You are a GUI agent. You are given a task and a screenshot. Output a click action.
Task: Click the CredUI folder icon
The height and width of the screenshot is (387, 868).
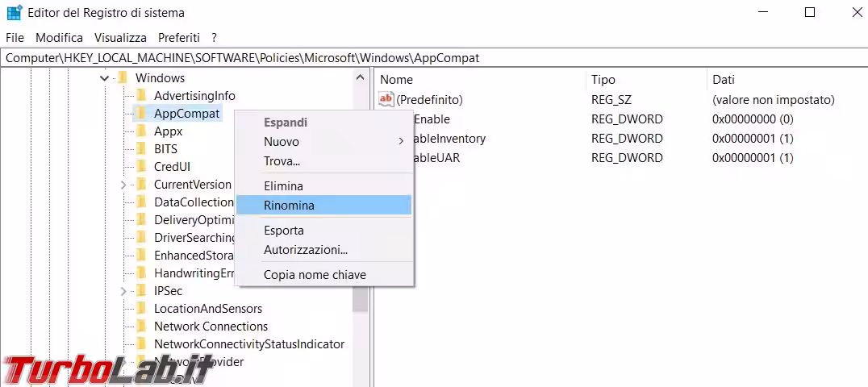[142, 167]
